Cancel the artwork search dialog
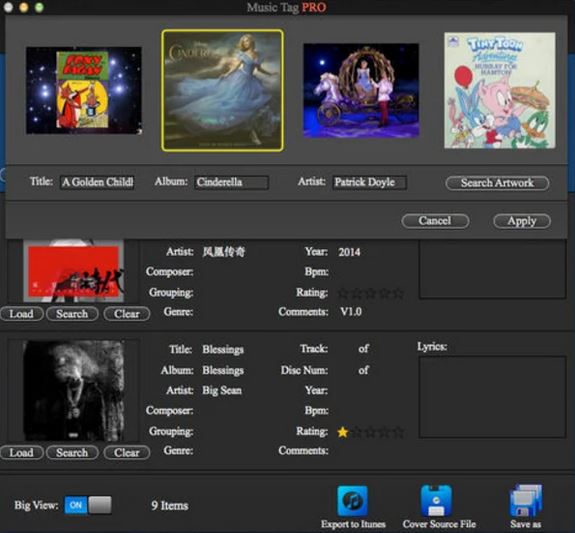This screenshot has height=533, width=575. 435,221
